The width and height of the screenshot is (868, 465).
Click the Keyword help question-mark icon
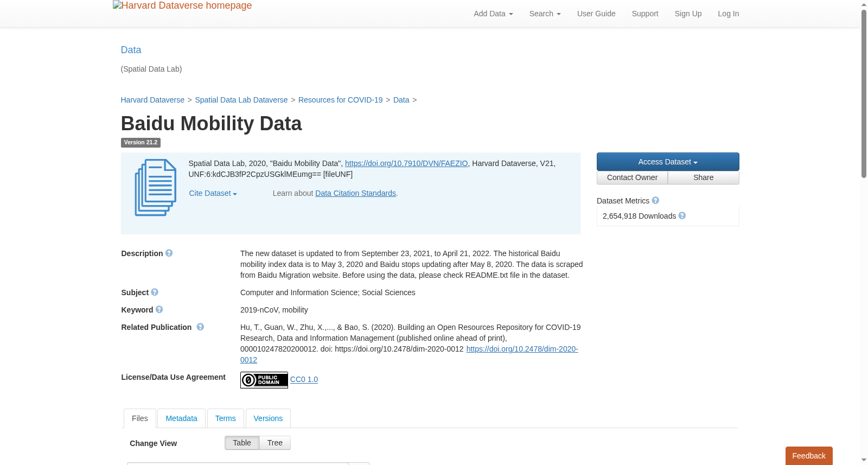[x=159, y=310]
